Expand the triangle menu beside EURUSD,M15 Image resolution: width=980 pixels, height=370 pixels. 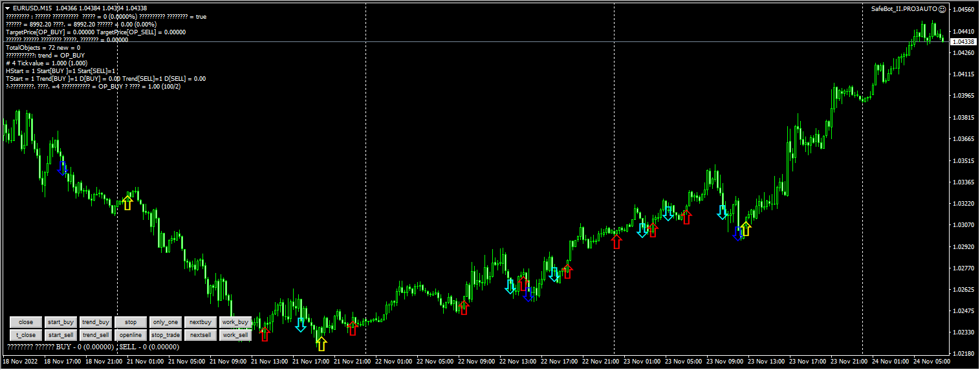tap(7, 8)
